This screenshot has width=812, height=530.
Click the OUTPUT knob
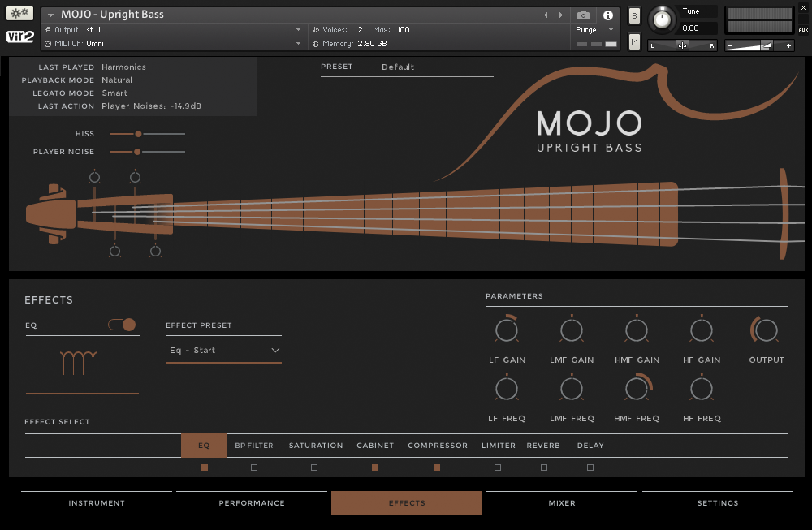[766, 330]
